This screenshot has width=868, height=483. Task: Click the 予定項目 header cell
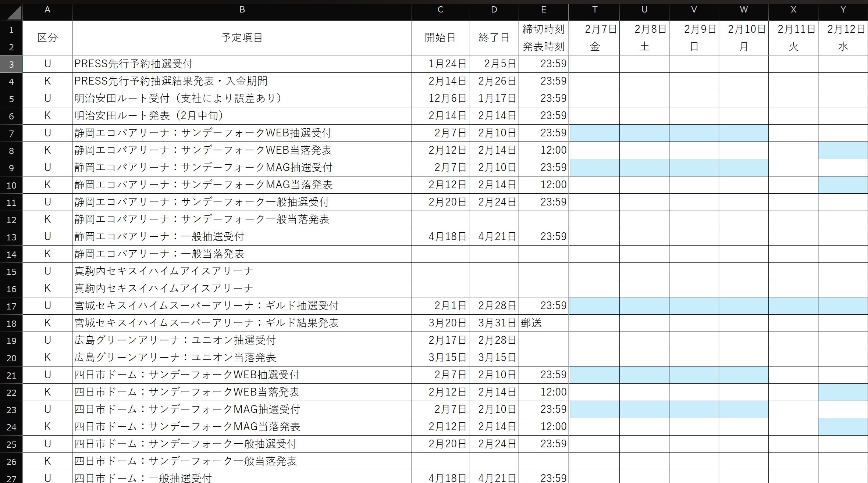pyautogui.click(x=242, y=38)
